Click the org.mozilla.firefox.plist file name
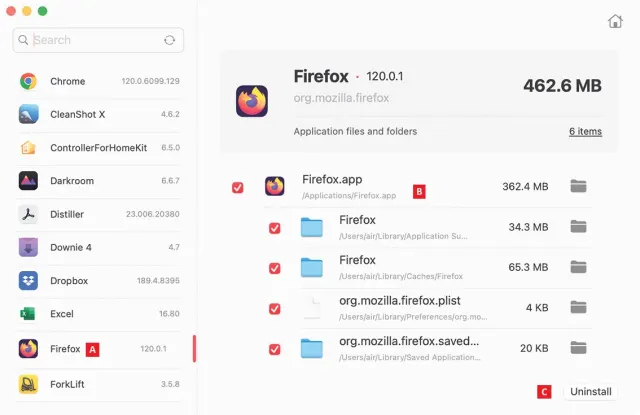 [x=400, y=301]
